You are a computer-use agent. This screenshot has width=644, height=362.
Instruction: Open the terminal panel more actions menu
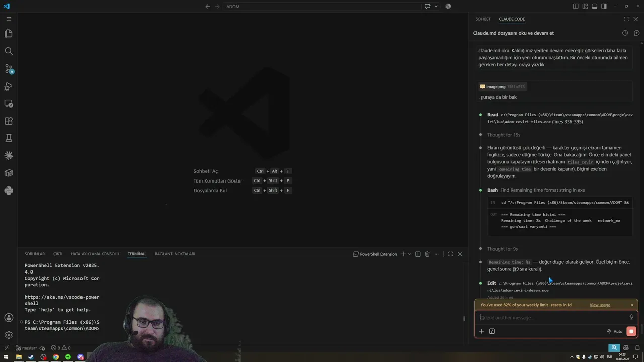pos(437,254)
